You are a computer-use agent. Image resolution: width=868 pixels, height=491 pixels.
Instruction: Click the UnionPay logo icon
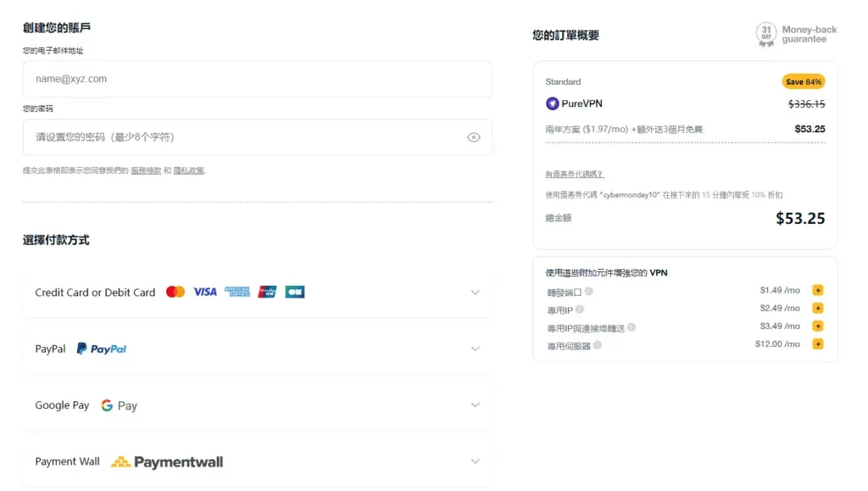267,292
